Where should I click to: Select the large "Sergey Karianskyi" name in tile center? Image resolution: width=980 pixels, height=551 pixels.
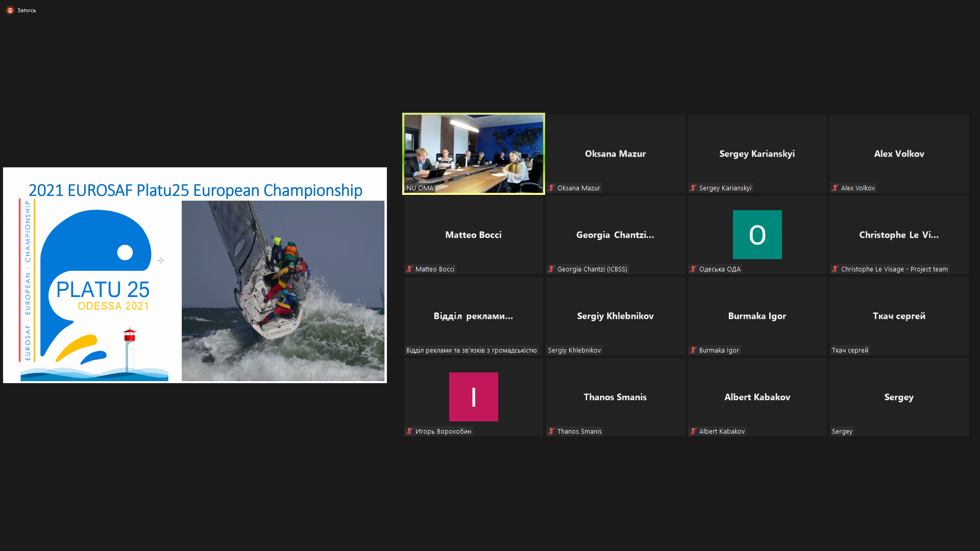coord(757,154)
